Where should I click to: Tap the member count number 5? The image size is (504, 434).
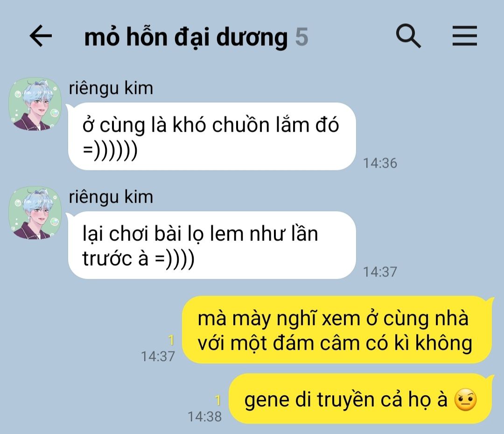point(302,37)
